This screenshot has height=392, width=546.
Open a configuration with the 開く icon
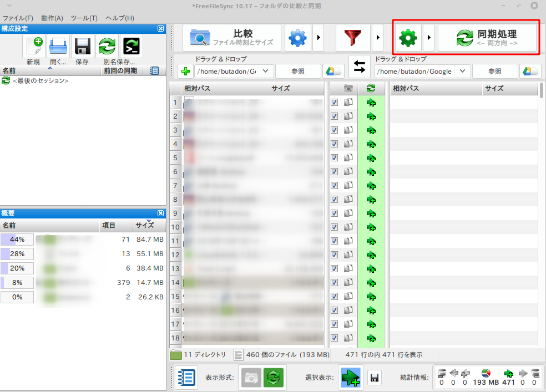pos(58,46)
